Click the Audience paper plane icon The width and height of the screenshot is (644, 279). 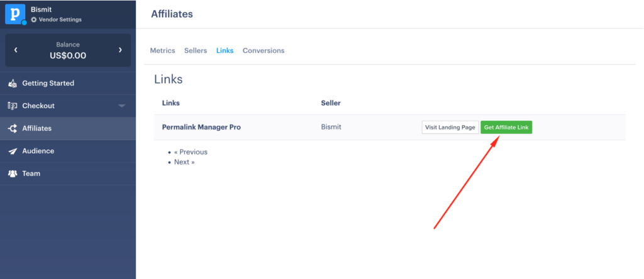click(13, 151)
